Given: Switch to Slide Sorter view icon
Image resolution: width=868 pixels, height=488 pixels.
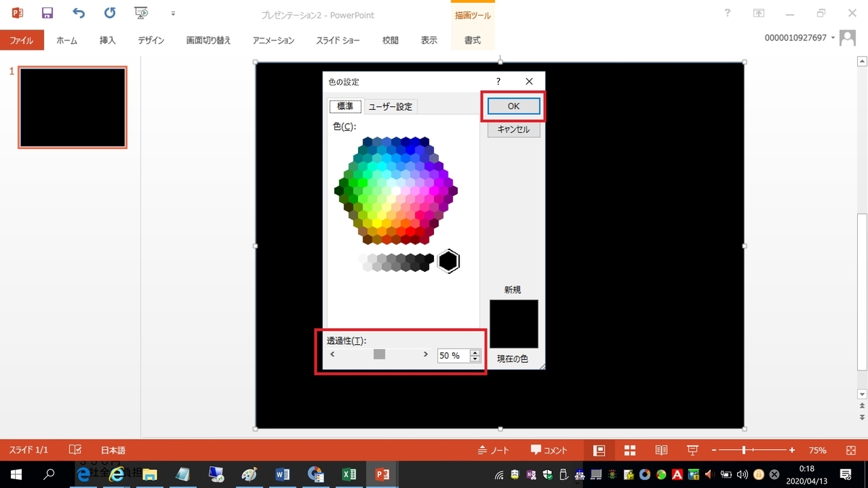Looking at the screenshot, I should pos(630,450).
